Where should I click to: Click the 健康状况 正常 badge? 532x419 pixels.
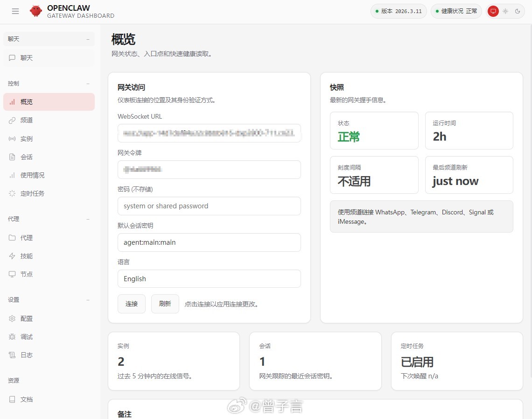tap(456, 11)
